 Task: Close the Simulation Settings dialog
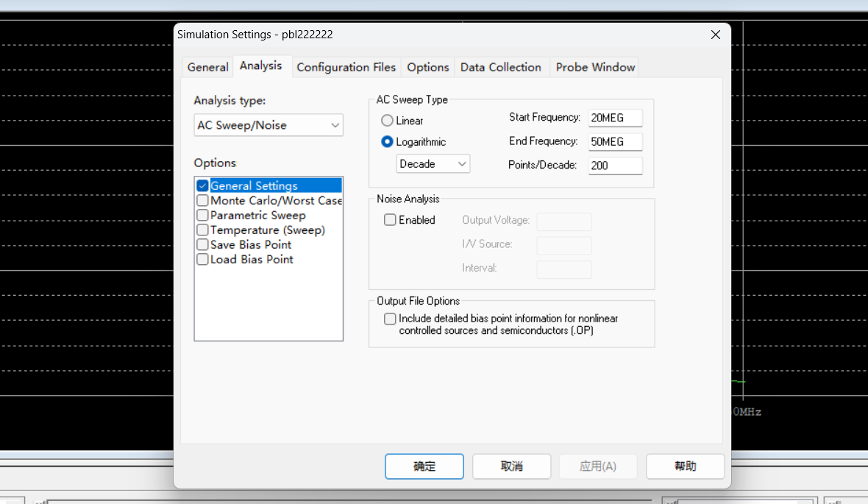point(715,35)
